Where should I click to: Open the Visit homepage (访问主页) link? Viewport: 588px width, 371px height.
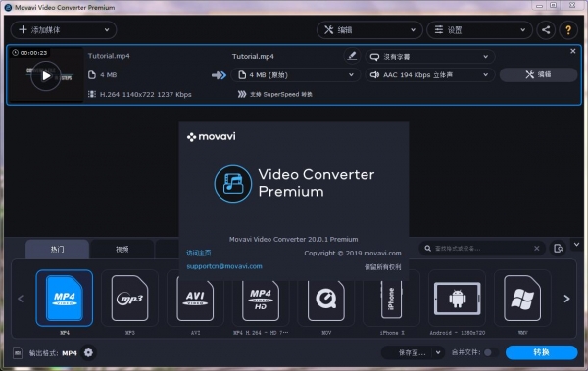[x=199, y=253]
